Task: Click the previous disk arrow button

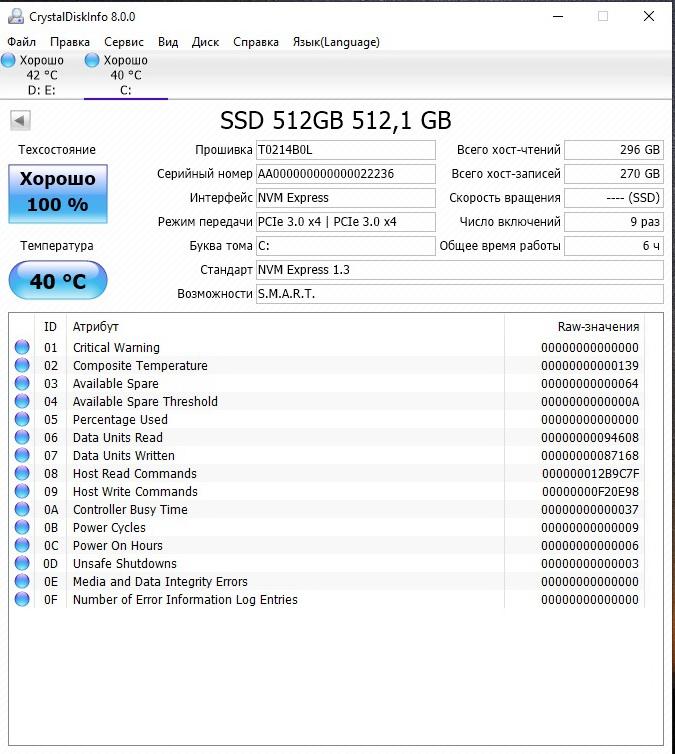Action: pyautogui.click(x=20, y=121)
